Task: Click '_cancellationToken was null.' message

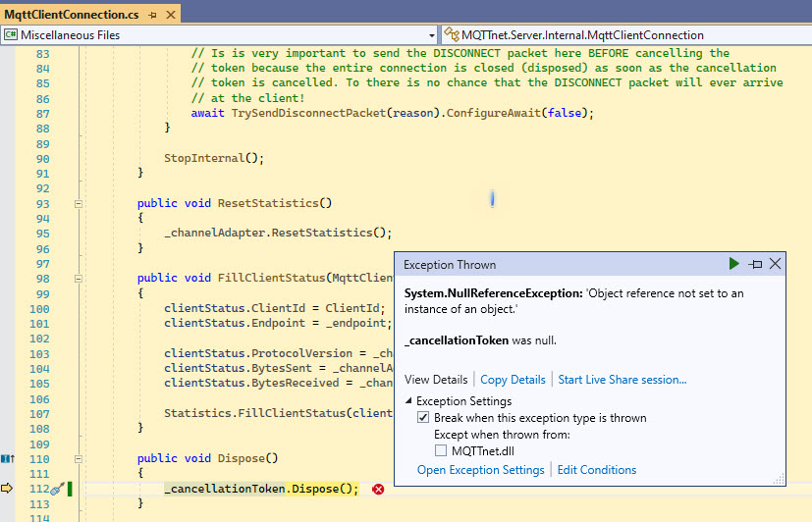Action: [480, 340]
